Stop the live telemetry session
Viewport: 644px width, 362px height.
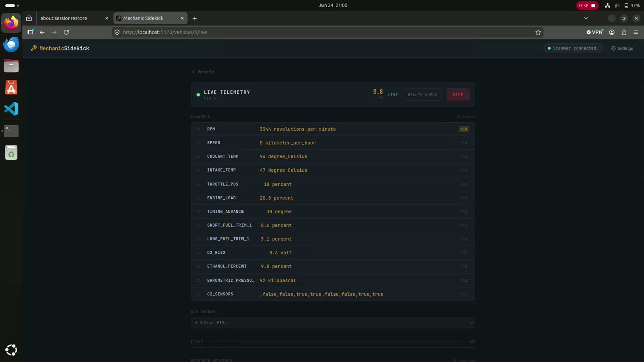click(x=458, y=95)
